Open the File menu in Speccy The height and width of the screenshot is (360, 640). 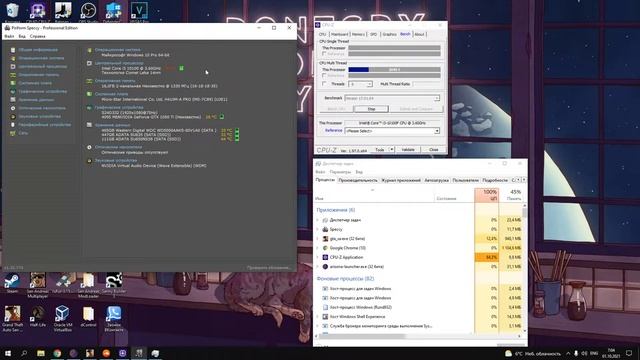click(9, 36)
